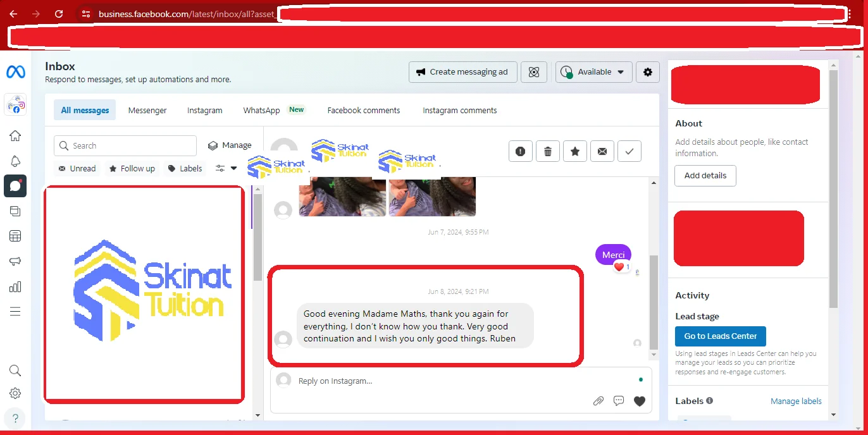The image size is (868, 435).
Task: Open saved replies icon in composer
Action: (619, 401)
